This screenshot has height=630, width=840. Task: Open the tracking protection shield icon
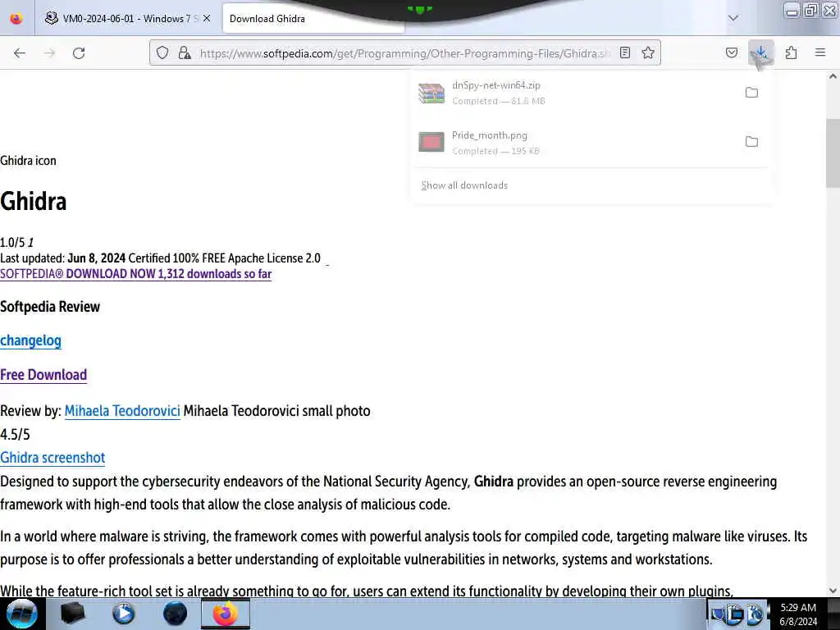tap(162, 52)
